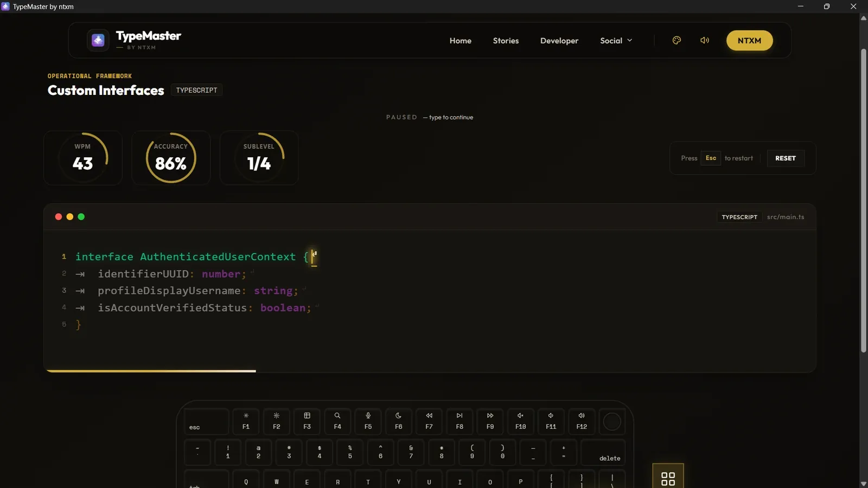Click the Sublevel 1/4 gauge
Viewport: 868px width, 488px height.
coord(259,158)
